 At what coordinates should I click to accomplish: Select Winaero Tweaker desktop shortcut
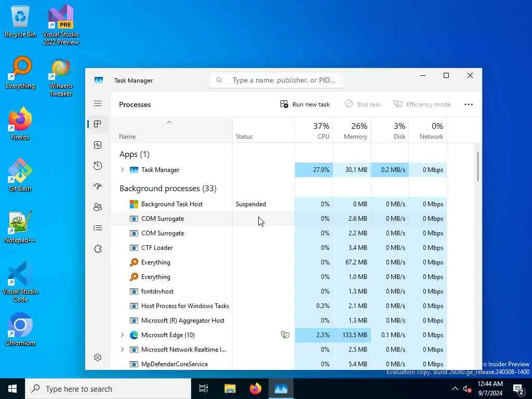(x=61, y=78)
